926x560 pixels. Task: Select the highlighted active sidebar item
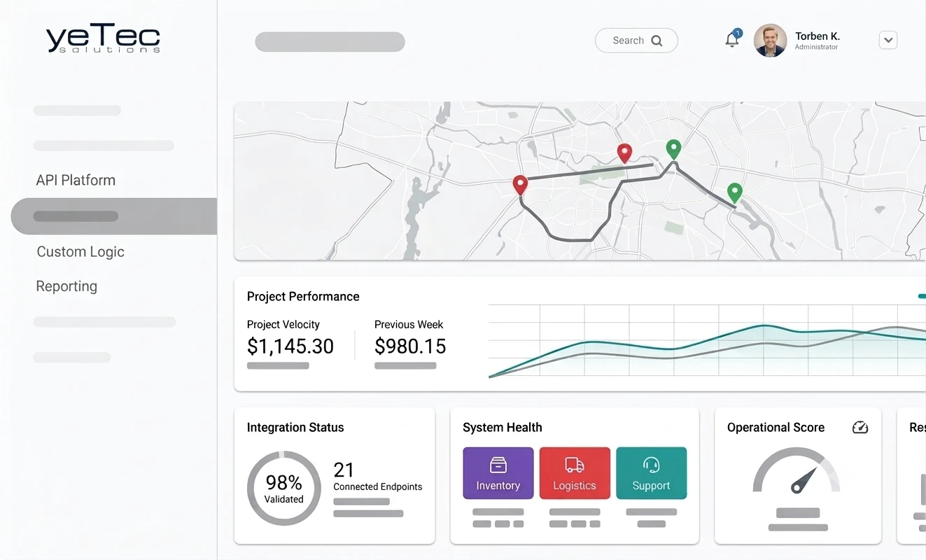tap(114, 216)
